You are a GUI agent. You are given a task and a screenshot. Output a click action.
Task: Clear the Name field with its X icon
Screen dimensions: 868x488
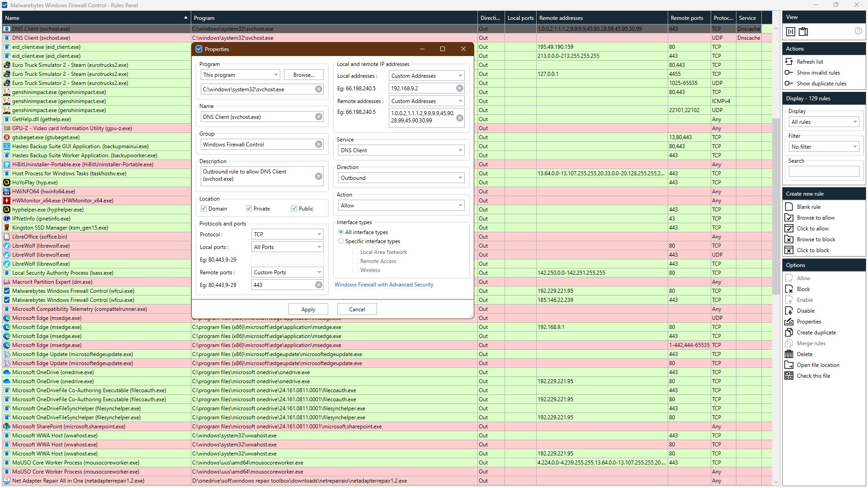tap(319, 117)
